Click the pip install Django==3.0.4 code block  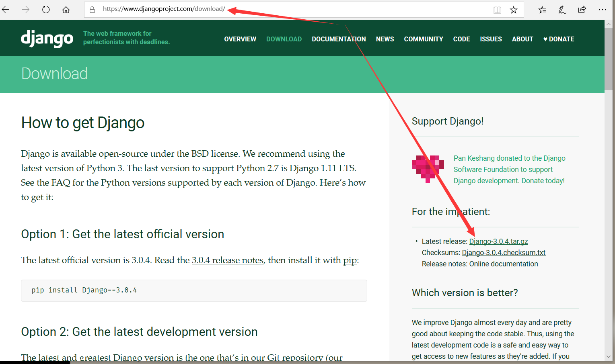click(x=194, y=290)
